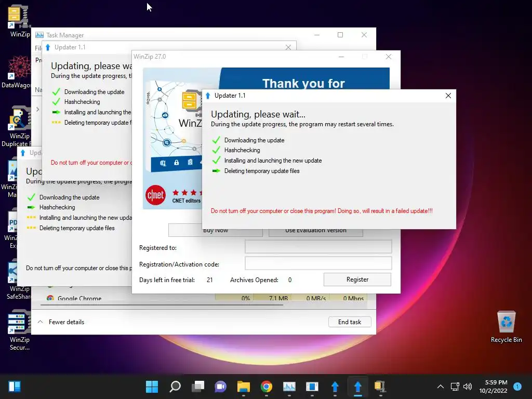Image resolution: width=532 pixels, height=399 pixels.
Task: Open the Recycle Bin
Action: pyautogui.click(x=506, y=326)
